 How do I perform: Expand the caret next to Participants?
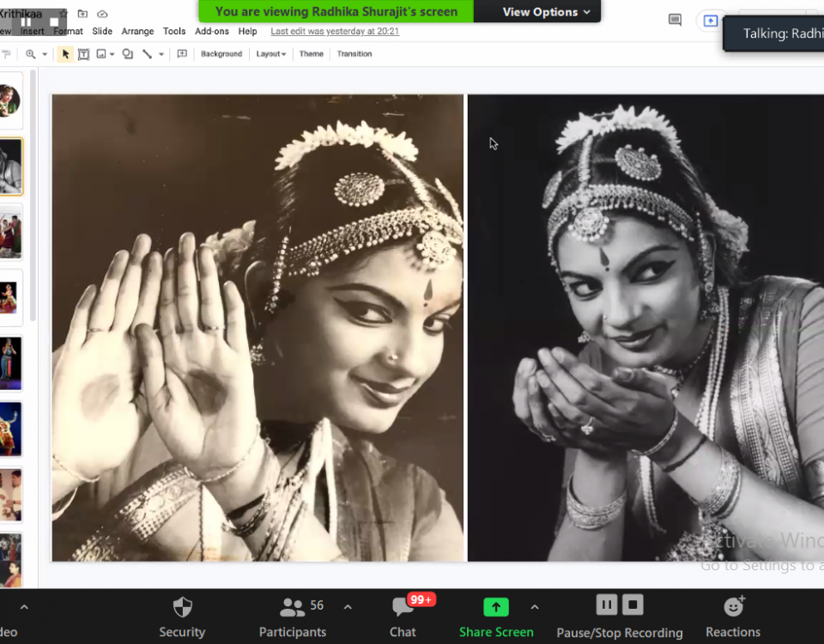348,607
